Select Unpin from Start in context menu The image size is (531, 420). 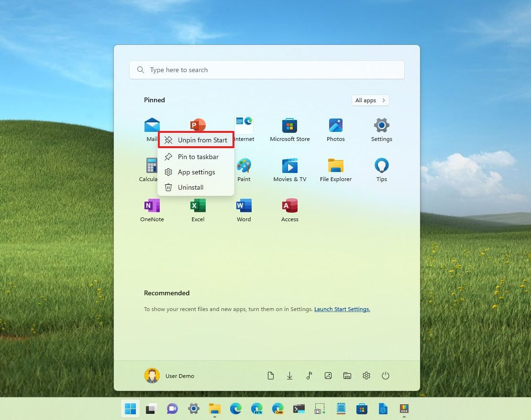tap(196, 140)
